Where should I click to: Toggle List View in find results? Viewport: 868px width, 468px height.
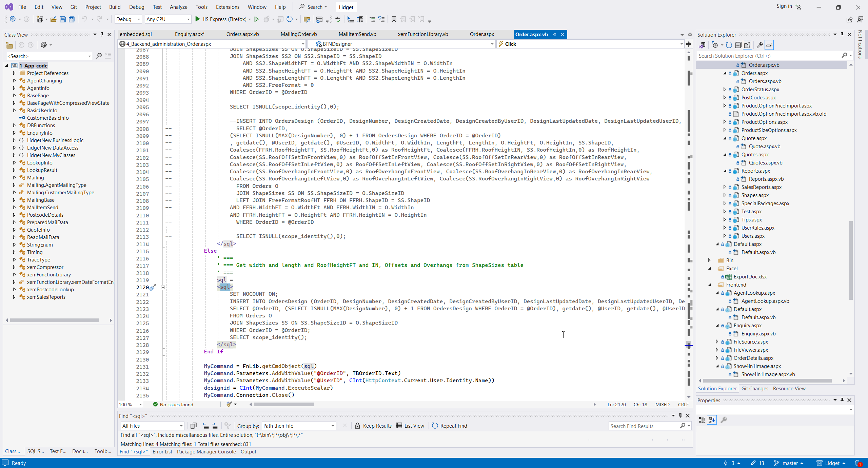tap(410, 426)
